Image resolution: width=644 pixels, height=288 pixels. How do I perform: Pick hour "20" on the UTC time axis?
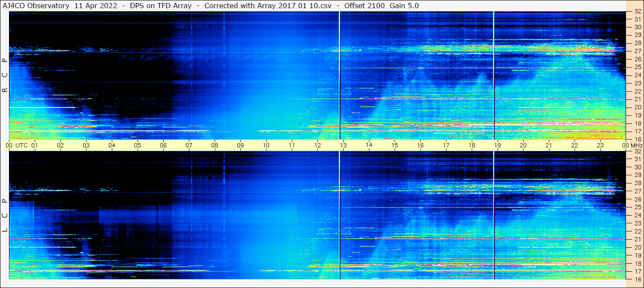pos(523,145)
